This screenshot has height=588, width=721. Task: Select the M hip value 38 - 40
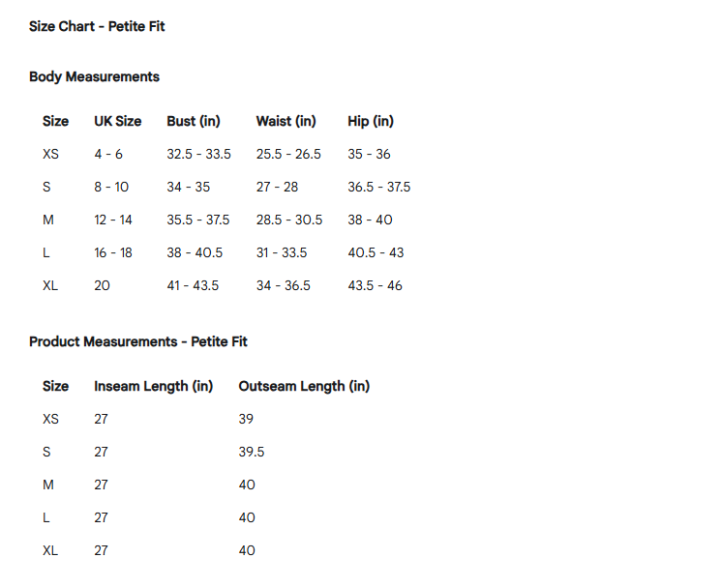coord(370,220)
